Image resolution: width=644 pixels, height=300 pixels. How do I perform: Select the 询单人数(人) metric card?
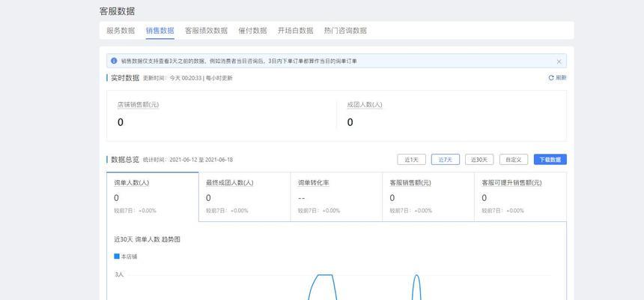point(152,196)
